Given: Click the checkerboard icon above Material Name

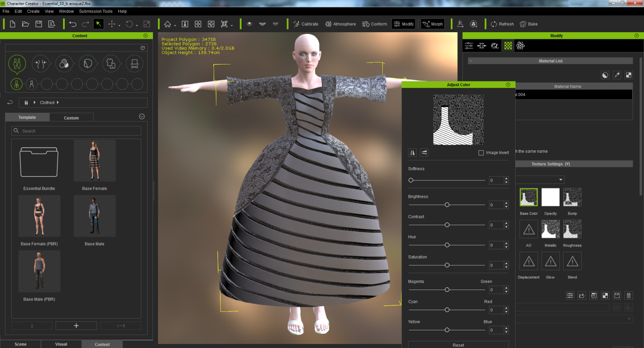Looking at the screenshot, I should (x=629, y=75).
